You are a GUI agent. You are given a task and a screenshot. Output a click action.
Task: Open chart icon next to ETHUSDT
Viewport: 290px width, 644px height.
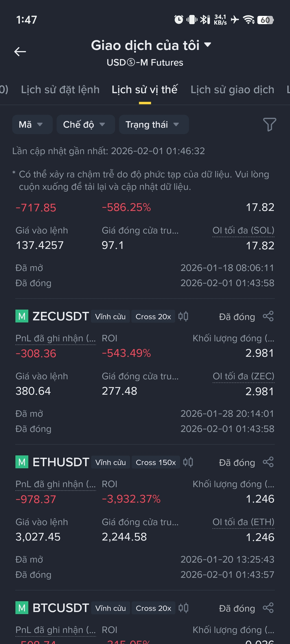[x=188, y=462]
